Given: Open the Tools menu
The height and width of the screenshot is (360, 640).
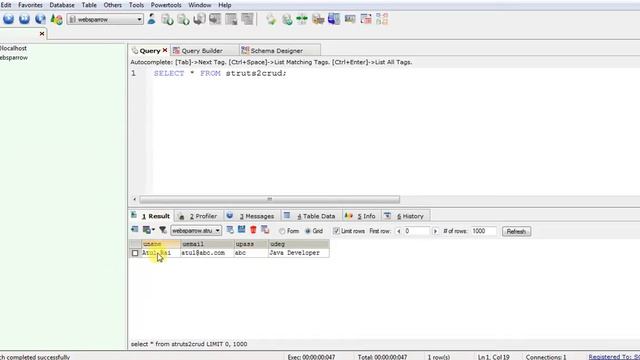Looking at the screenshot, I should point(136,5).
